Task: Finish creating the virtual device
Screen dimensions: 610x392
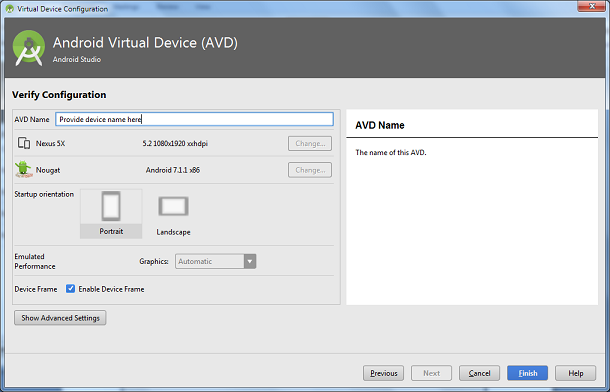Action: click(x=528, y=373)
